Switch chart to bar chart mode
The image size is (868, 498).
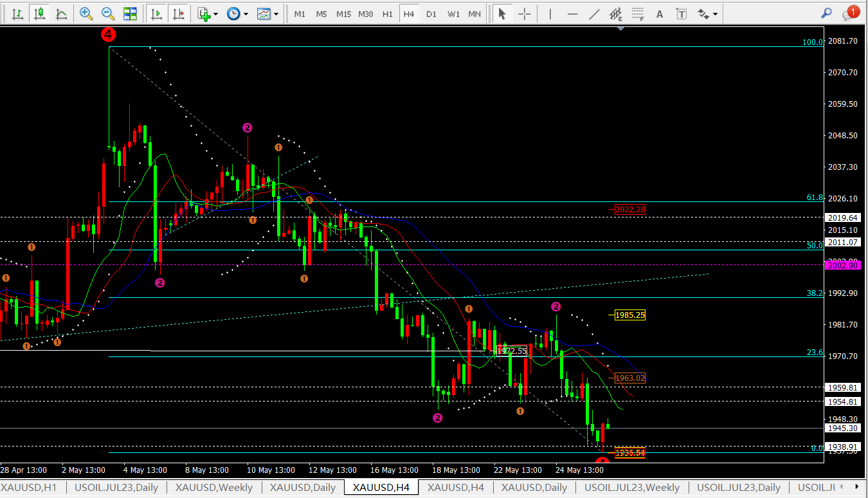click(x=18, y=14)
